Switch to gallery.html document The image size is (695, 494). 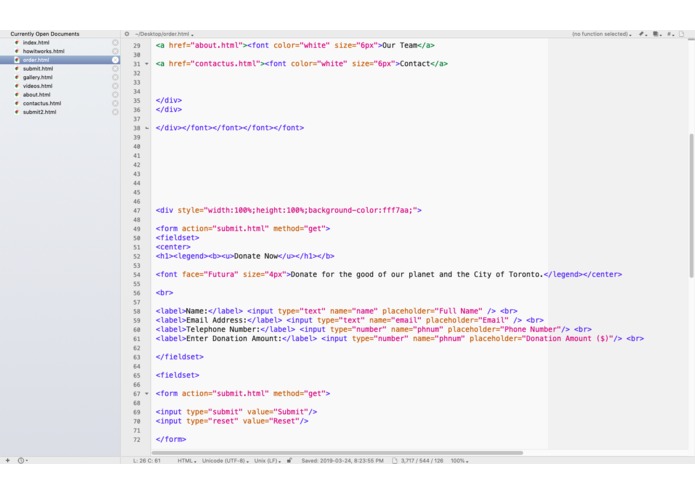tap(38, 77)
